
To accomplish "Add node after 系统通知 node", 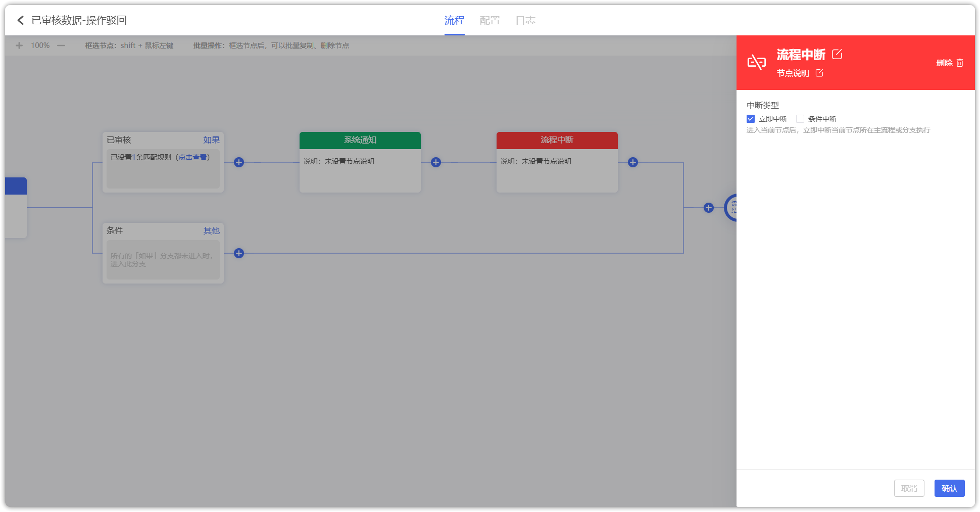I will coord(436,162).
